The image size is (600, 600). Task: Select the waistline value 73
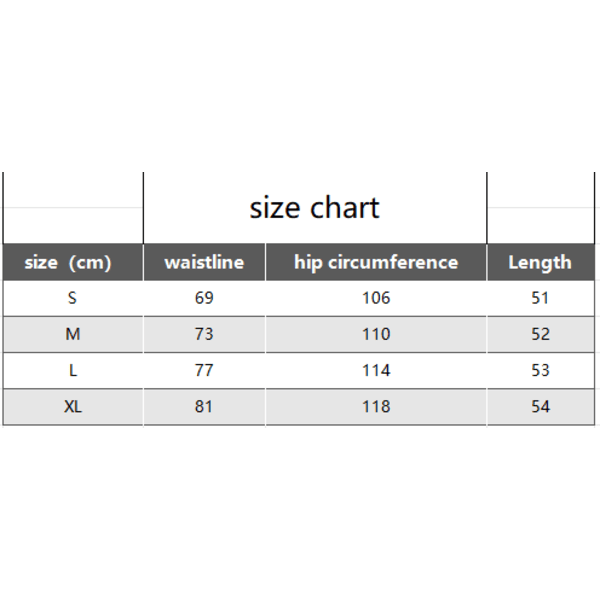[x=204, y=334]
